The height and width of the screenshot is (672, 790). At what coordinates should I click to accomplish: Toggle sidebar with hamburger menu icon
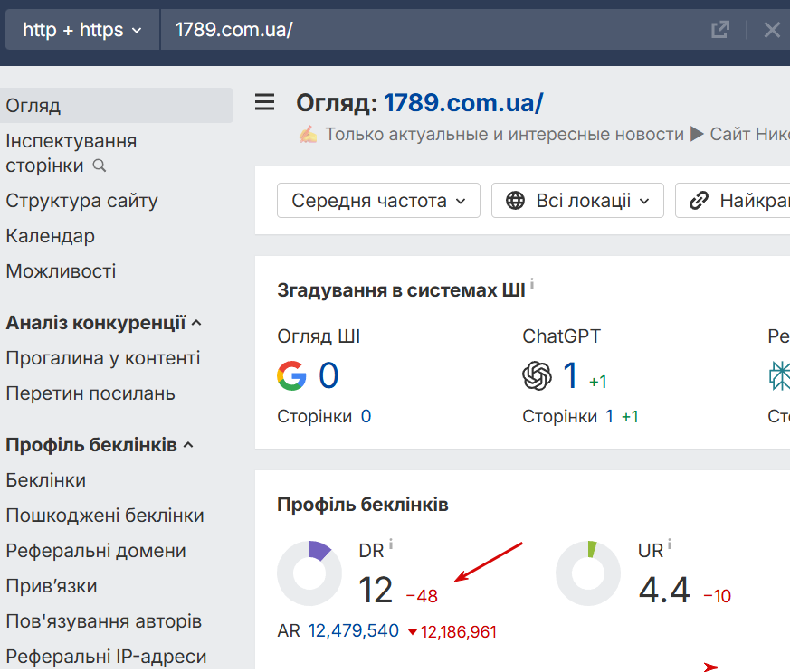click(x=264, y=102)
